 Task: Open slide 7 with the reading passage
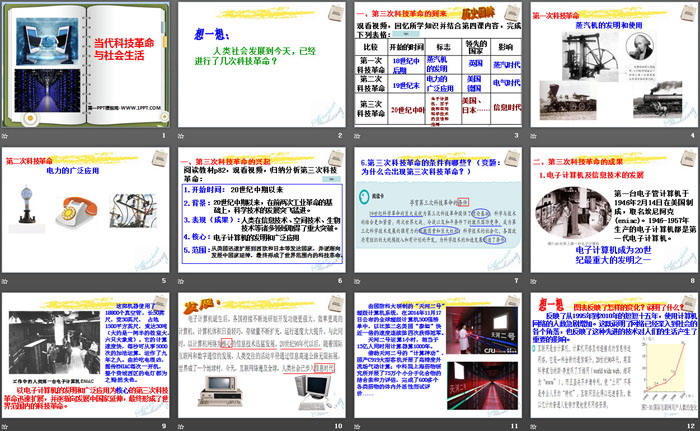tap(436, 211)
